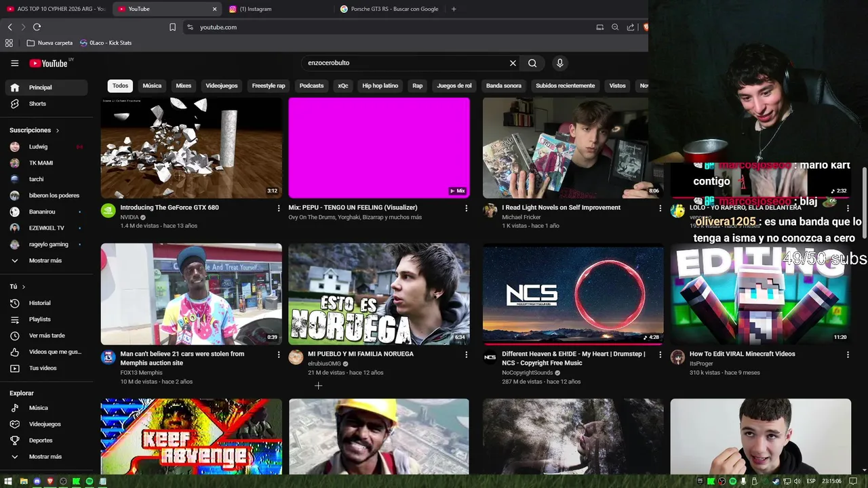This screenshot has height=488, width=868.
Task: Select the Música filter chip
Action: 152,86
